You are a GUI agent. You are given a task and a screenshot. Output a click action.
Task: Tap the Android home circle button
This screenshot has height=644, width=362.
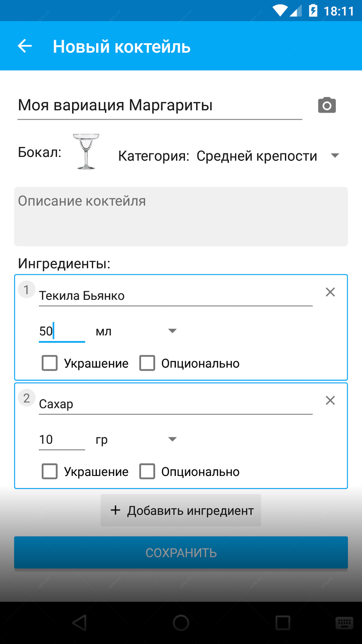click(181, 623)
